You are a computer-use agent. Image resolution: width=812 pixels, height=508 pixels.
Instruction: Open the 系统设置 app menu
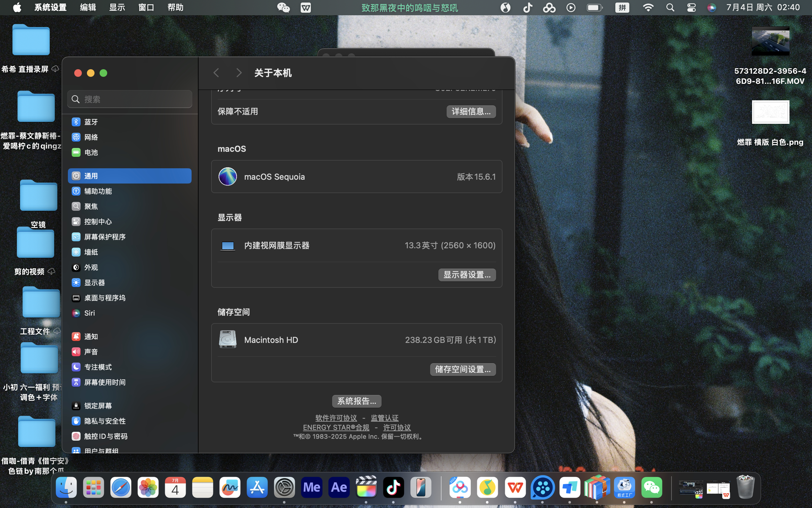(x=50, y=7)
